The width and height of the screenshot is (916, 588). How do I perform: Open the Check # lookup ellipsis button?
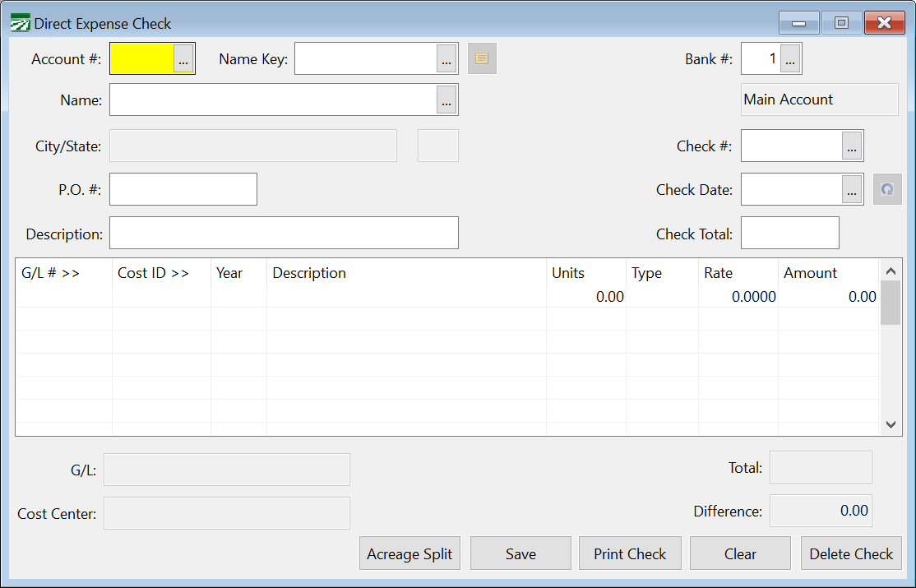(852, 146)
